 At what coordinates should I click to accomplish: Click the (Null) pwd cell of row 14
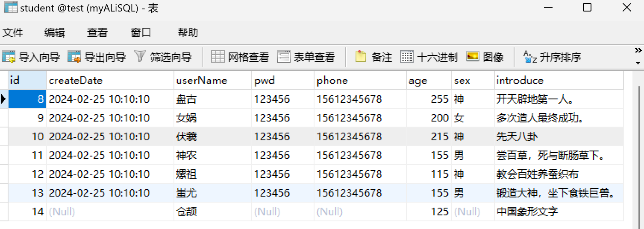(x=267, y=212)
